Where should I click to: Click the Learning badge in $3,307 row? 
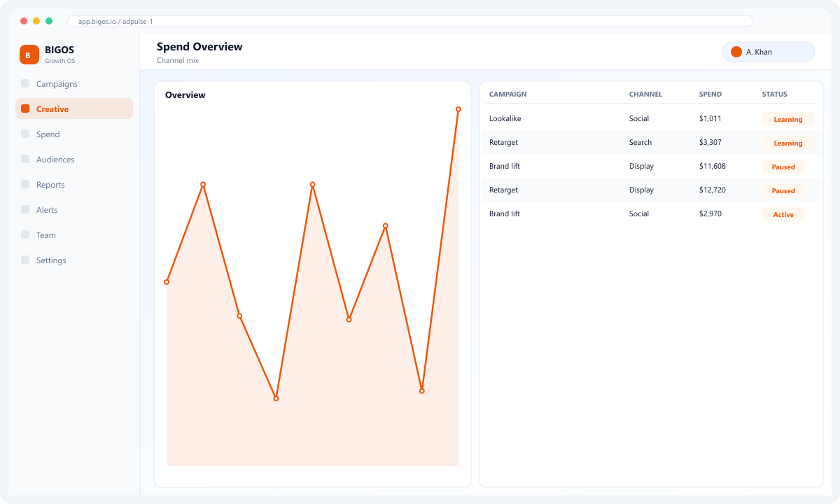coord(788,143)
